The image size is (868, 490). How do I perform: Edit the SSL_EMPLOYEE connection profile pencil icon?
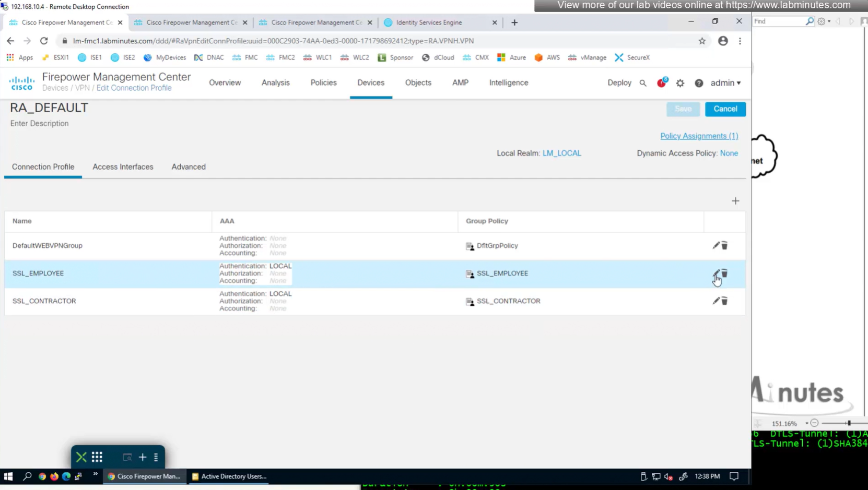click(x=715, y=273)
